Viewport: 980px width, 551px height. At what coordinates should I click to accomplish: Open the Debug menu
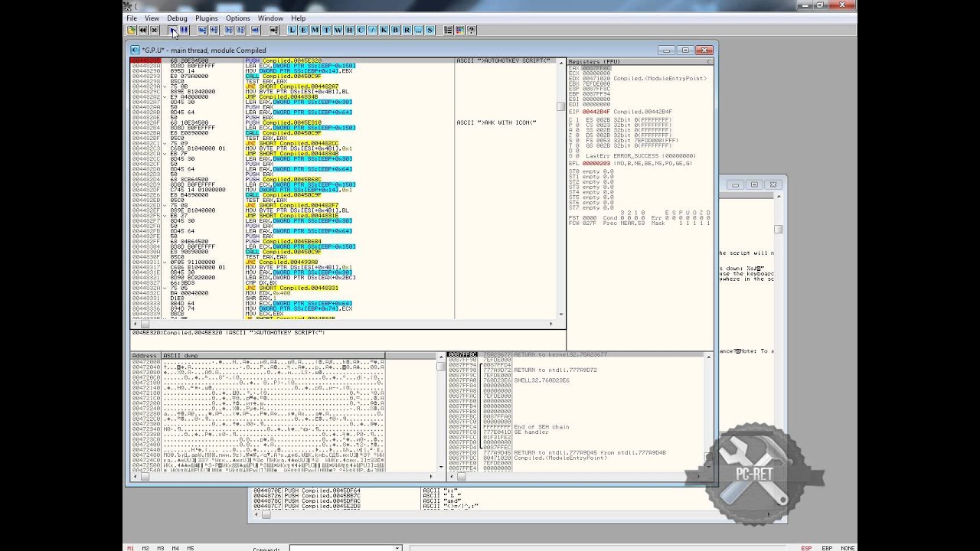coord(177,18)
